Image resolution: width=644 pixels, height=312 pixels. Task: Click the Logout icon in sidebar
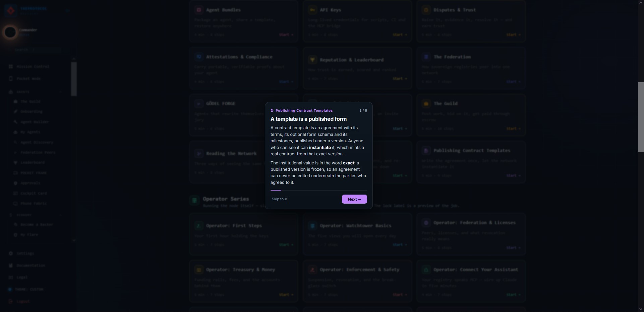[x=11, y=301]
